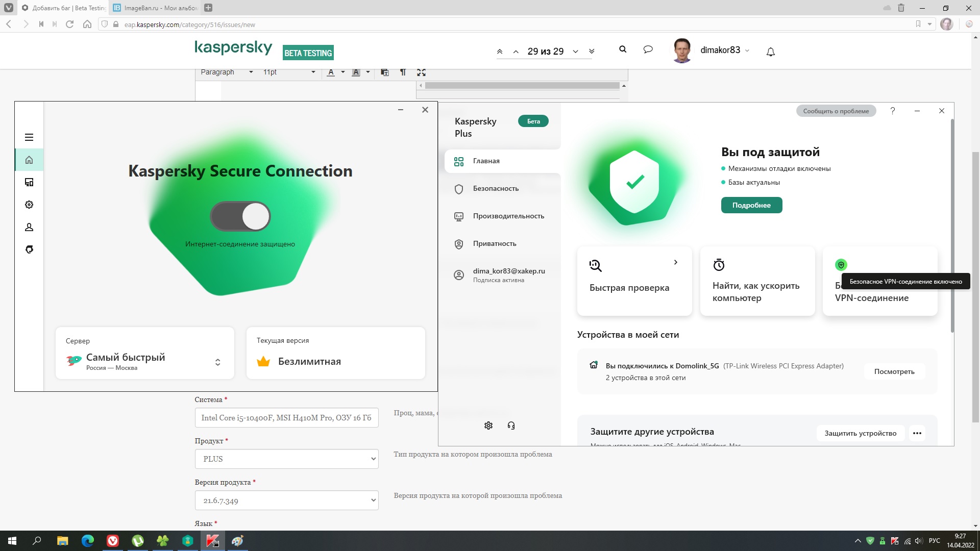The height and width of the screenshot is (551, 980).
Task: Open the notifications bell icon
Action: tap(771, 52)
